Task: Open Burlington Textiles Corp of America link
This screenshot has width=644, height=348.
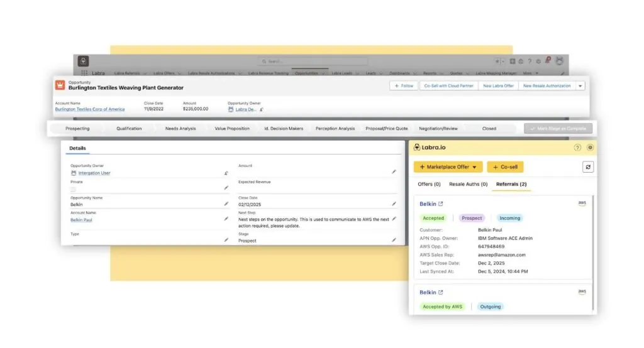Action: (x=89, y=109)
